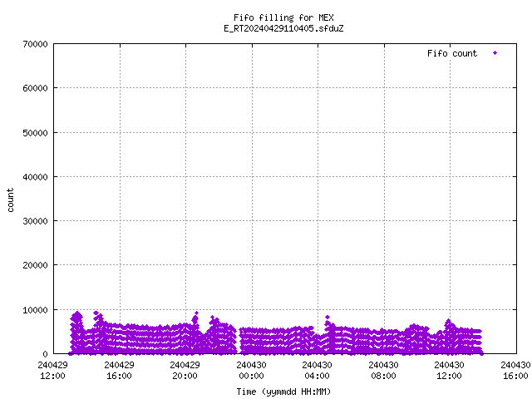Click the 'Fifo count' legend label
Viewport: 532px width, 399px height.
tap(452, 53)
